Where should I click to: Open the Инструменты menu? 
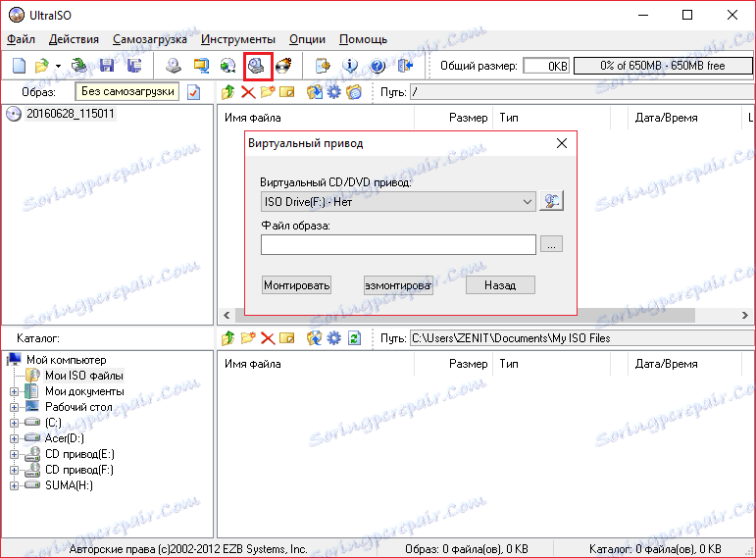pyautogui.click(x=238, y=39)
